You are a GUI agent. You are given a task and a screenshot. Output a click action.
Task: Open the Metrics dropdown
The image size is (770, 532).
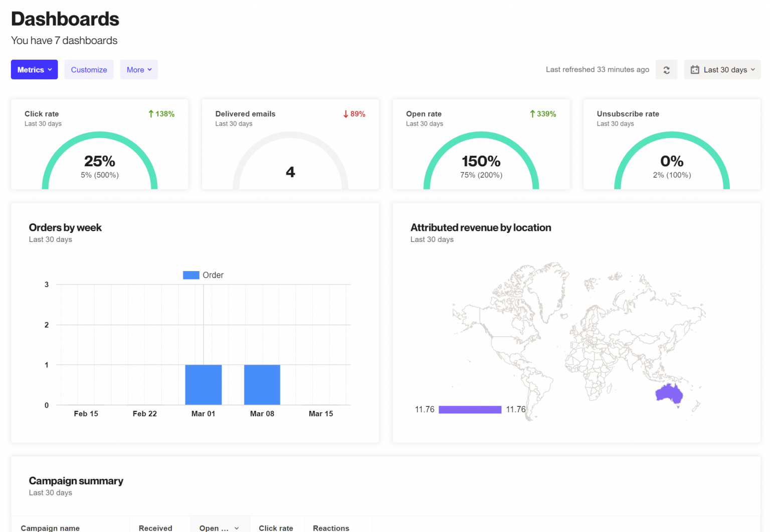pos(34,70)
